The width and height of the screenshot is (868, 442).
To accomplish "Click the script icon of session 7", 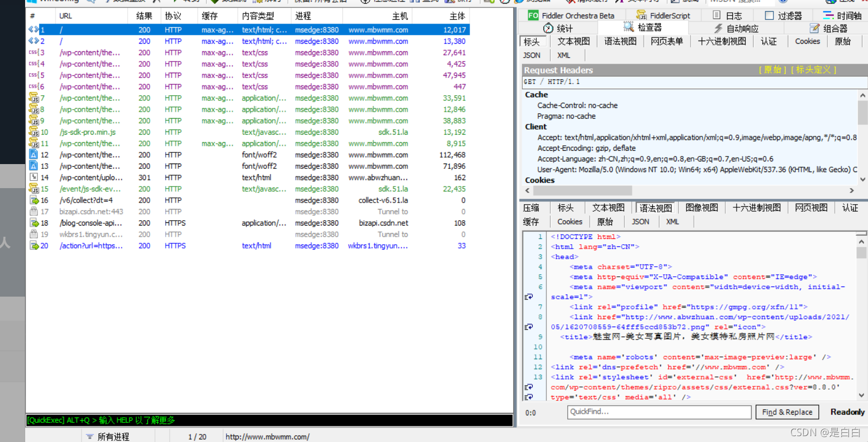I will [x=33, y=98].
